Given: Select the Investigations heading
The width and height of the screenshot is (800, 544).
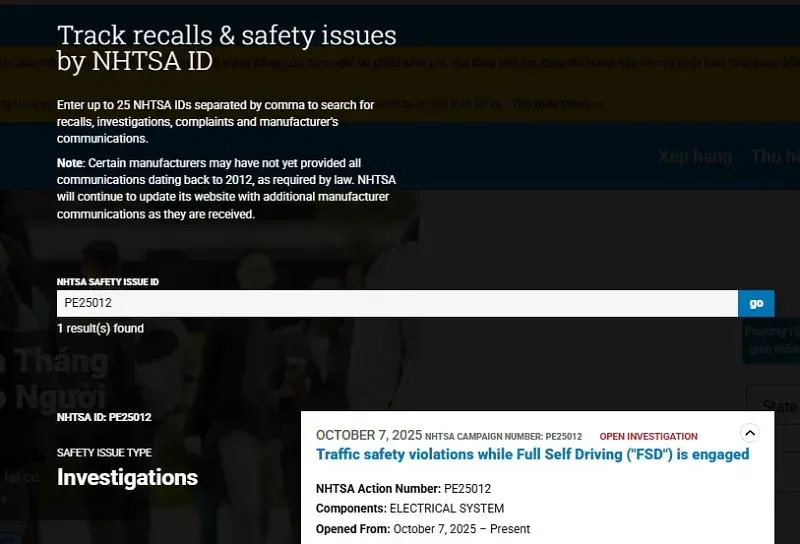Looking at the screenshot, I should coord(127,477).
